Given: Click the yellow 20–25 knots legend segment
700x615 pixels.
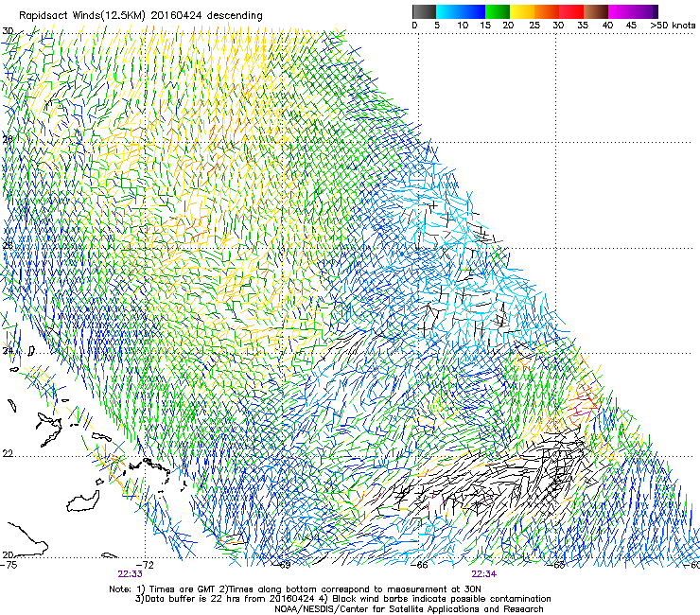Looking at the screenshot, I should (x=522, y=11).
